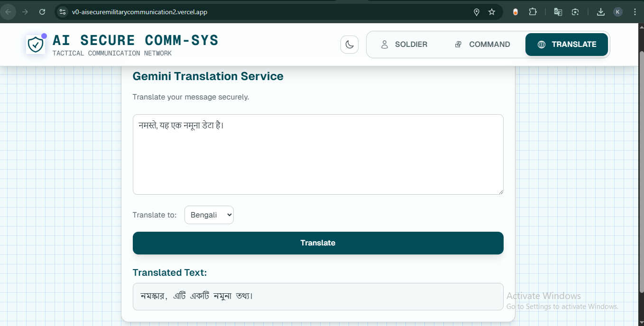This screenshot has width=644, height=326.
Task: Switch to the COMMAND tab
Action: [482, 45]
